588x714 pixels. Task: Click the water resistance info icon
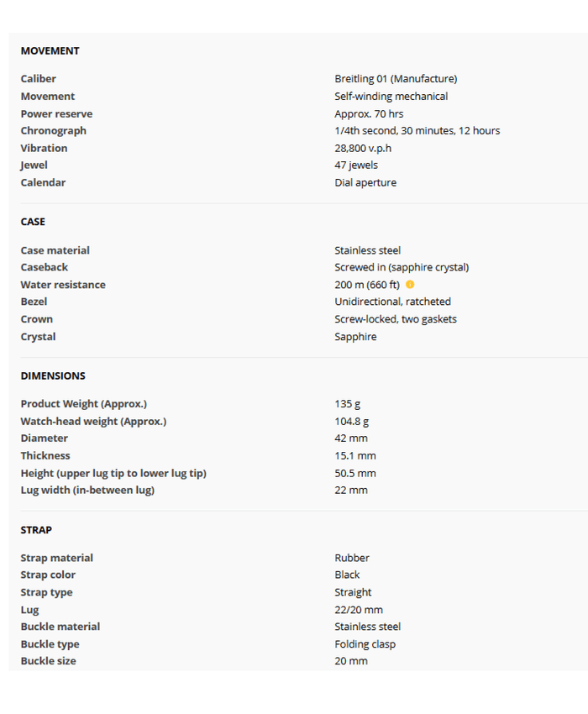(410, 285)
